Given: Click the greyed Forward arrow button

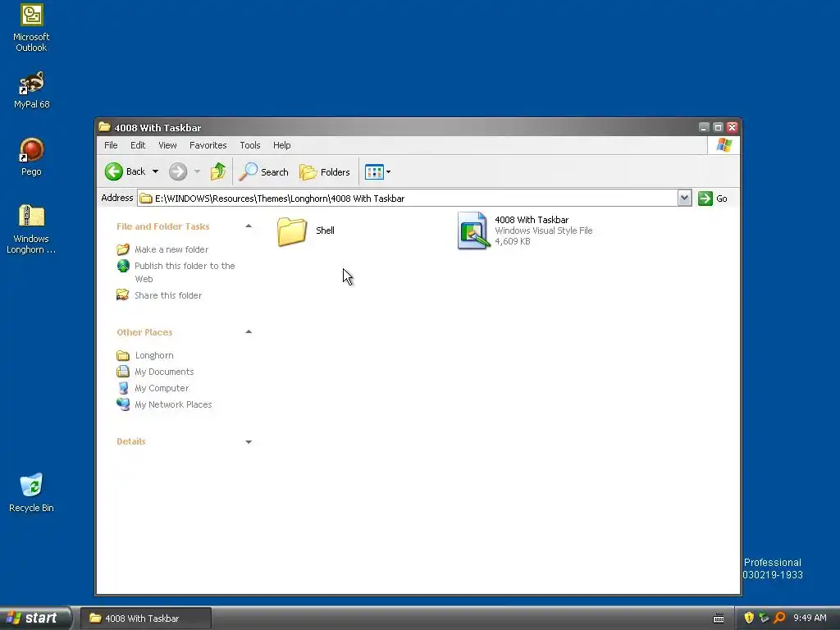Looking at the screenshot, I should pos(178,171).
